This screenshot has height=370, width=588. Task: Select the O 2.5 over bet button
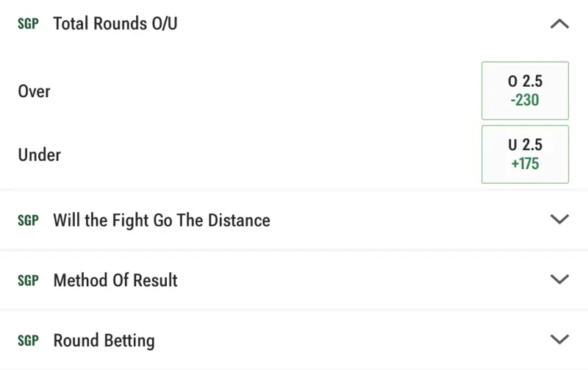pyautogui.click(x=525, y=90)
